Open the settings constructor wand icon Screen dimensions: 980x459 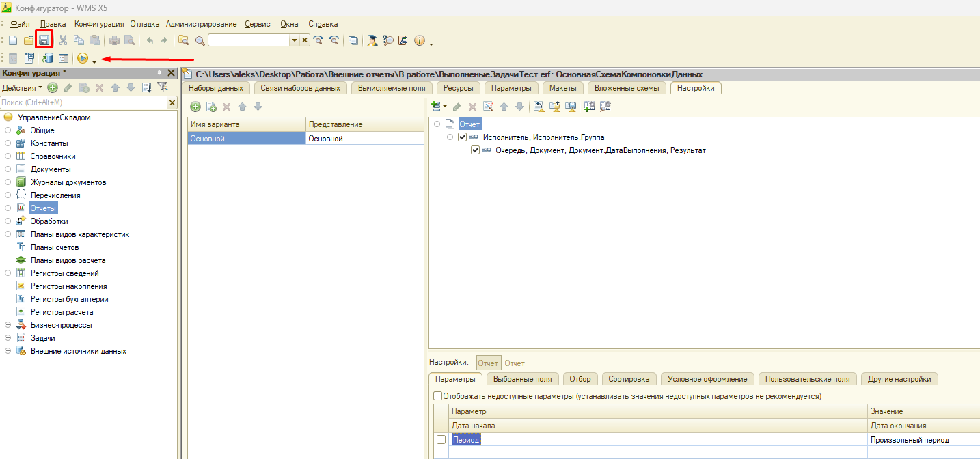(x=488, y=107)
